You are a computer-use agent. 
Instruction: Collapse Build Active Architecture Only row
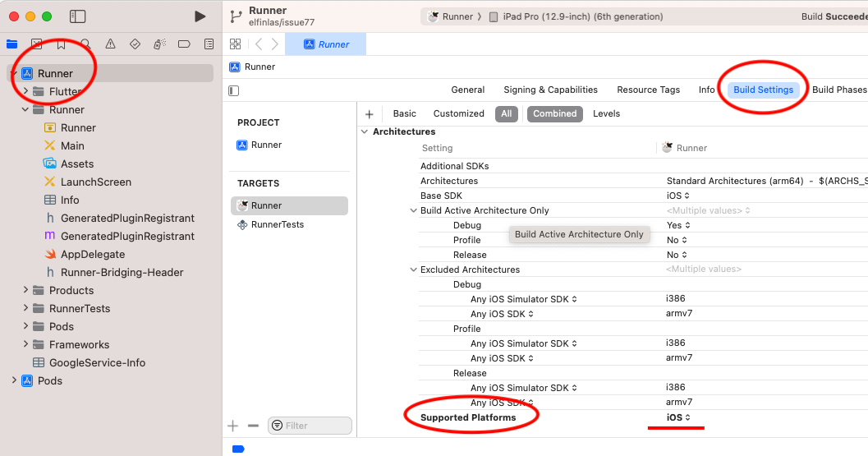click(x=413, y=210)
